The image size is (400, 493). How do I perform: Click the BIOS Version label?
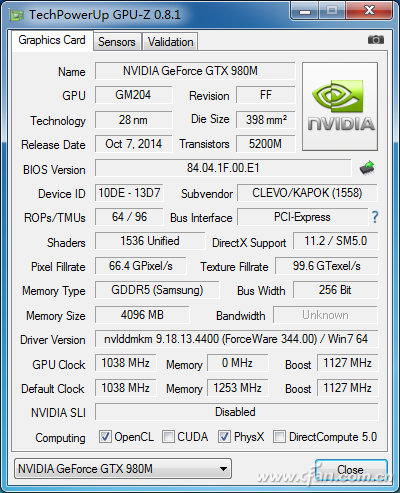pos(54,170)
